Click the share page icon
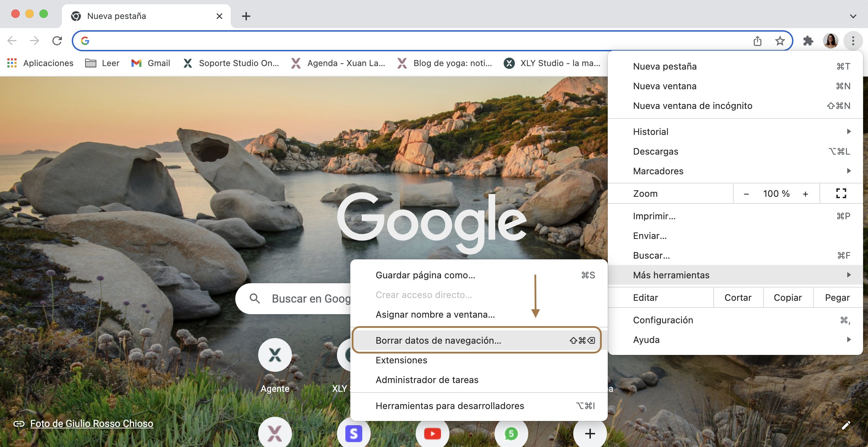This screenshot has height=447, width=868. coord(758,41)
